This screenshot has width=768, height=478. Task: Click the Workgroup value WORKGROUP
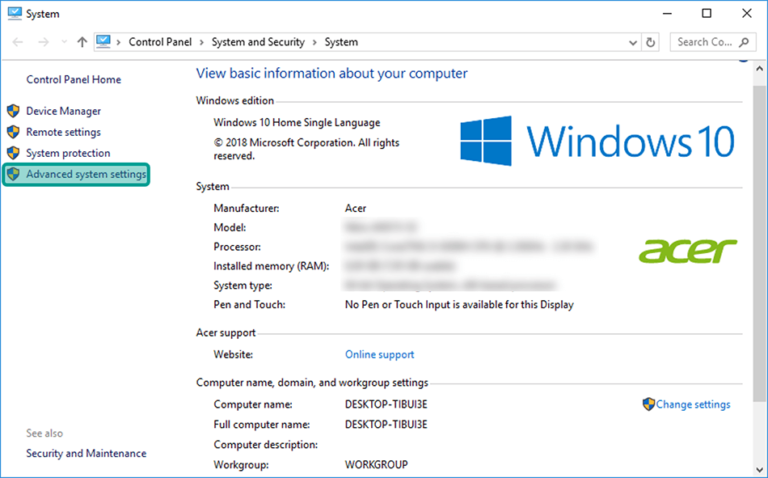click(x=376, y=465)
